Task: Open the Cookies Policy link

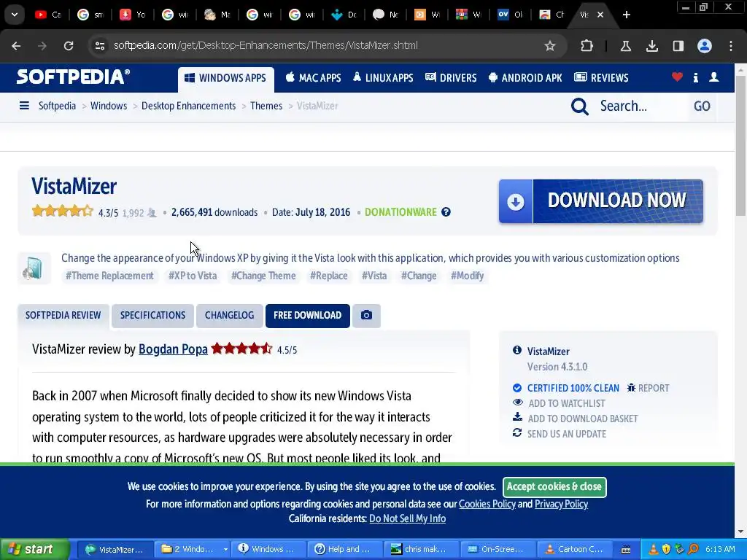Action: [x=487, y=505]
